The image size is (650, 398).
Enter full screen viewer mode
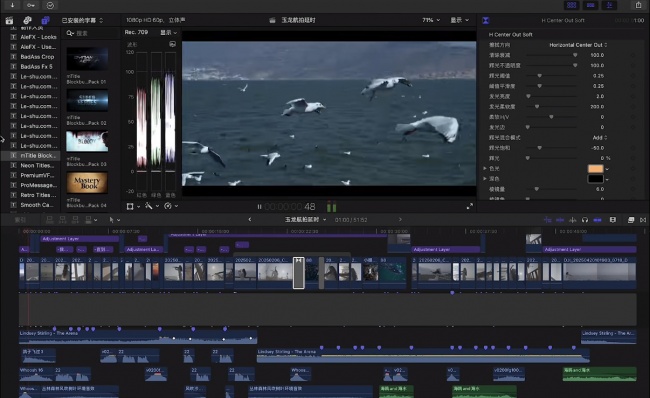click(x=470, y=206)
